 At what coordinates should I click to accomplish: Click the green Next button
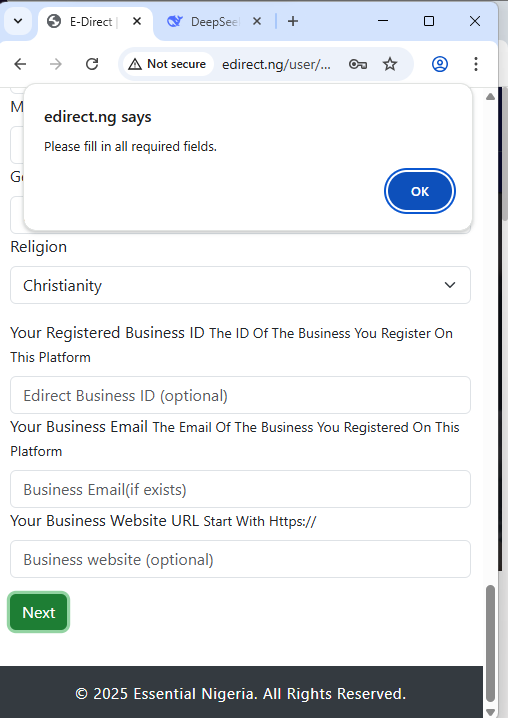[38, 612]
